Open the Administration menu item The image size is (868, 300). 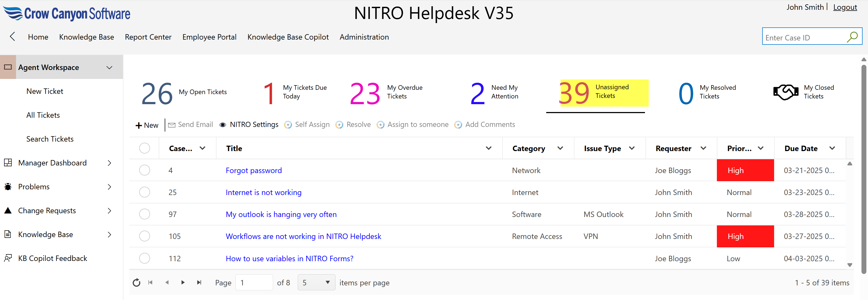point(364,37)
